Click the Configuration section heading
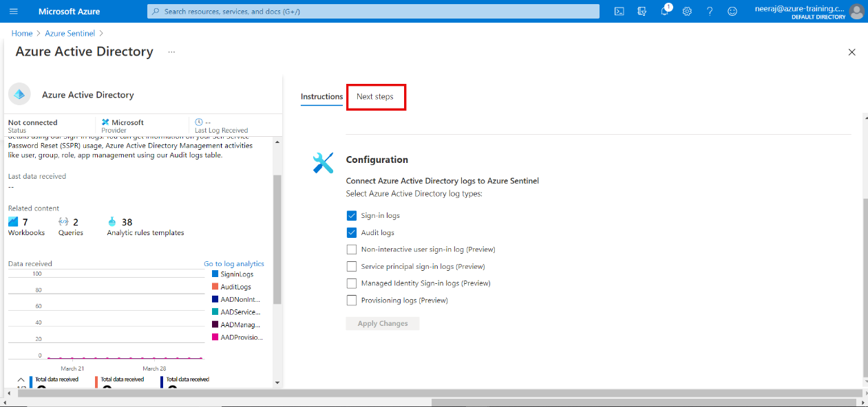This screenshot has height=407, width=868. pyautogui.click(x=377, y=159)
